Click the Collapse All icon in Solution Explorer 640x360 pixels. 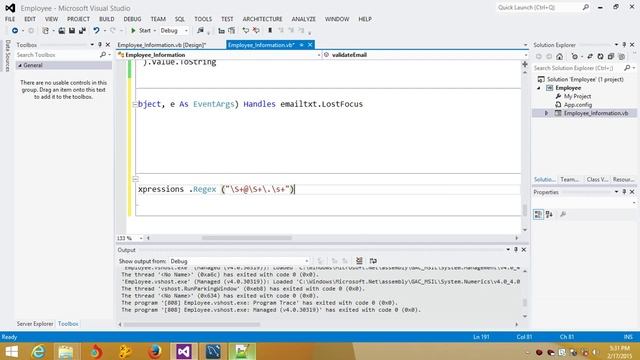(x=611, y=57)
